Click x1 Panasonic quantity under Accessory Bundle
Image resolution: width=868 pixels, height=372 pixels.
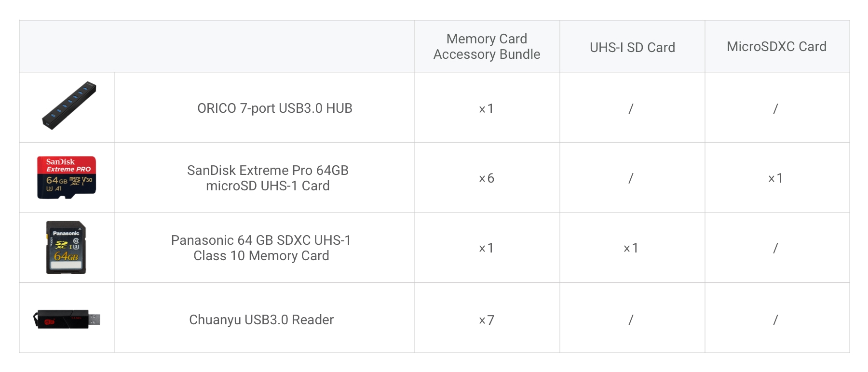point(487,248)
